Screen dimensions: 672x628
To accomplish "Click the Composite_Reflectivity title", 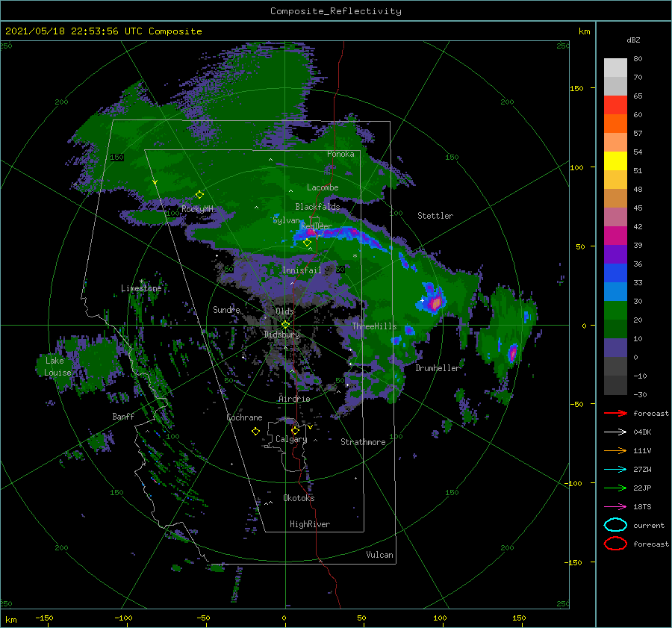I will tap(336, 11).
